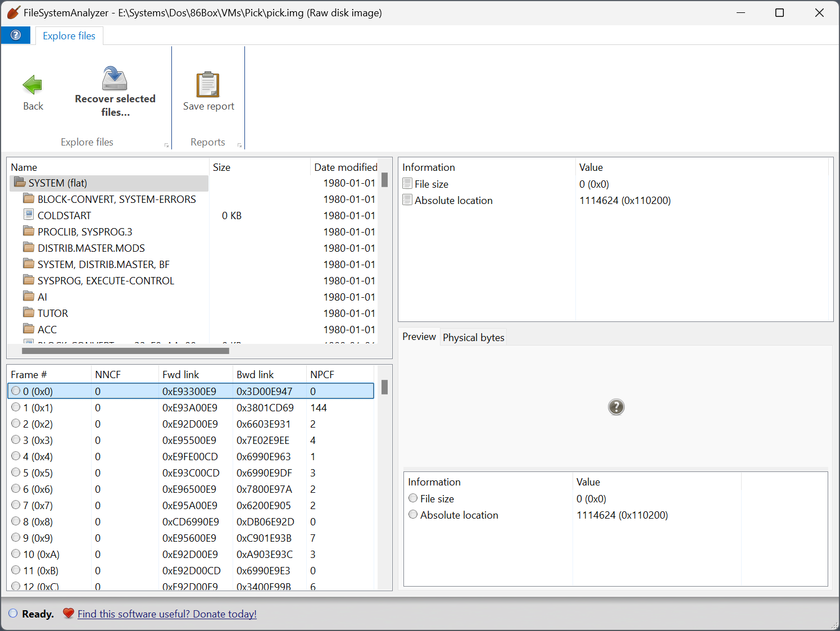Click the Recover selected files disk icon

[x=115, y=78]
